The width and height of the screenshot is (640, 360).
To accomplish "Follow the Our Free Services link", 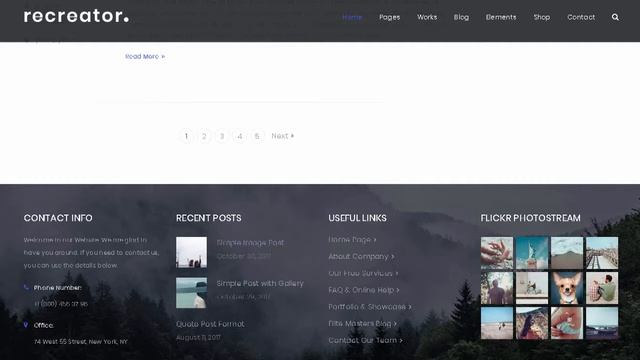I will (x=363, y=273).
